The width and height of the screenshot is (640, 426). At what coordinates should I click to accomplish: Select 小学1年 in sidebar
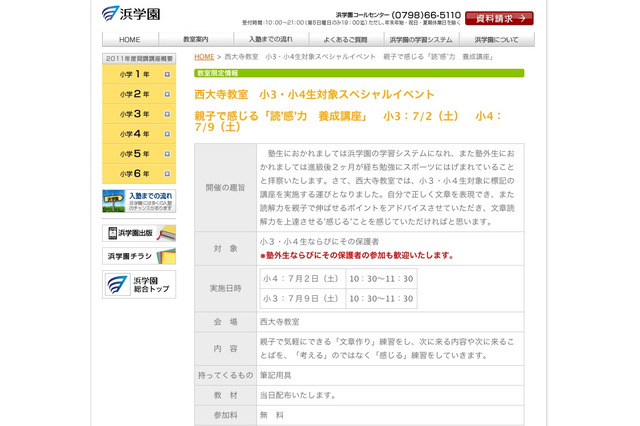pos(139,74)
